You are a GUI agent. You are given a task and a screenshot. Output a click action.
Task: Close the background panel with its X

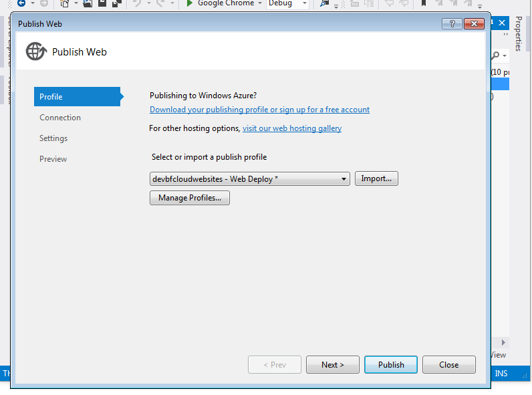coord(502,23)
